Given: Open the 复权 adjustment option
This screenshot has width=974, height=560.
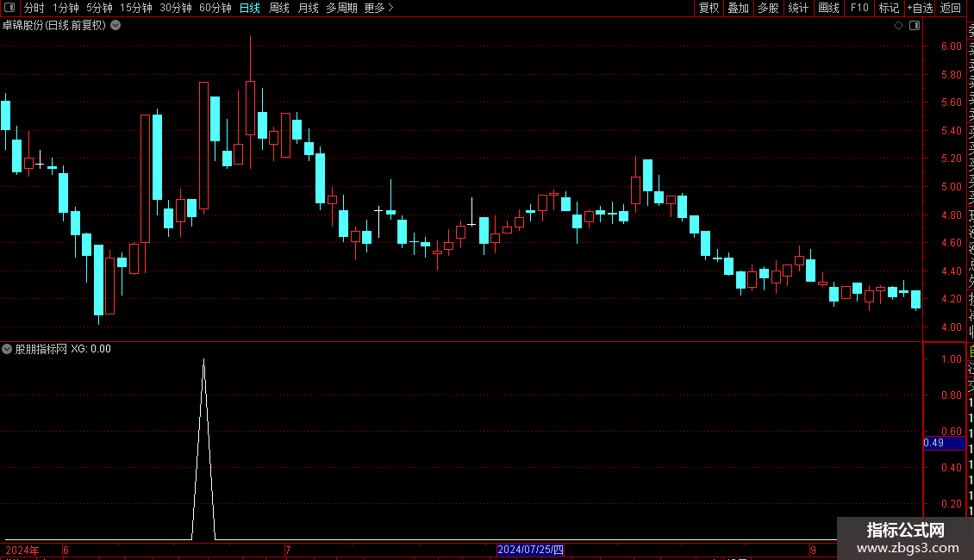Looking at the screenshot, I should [709, 8].
